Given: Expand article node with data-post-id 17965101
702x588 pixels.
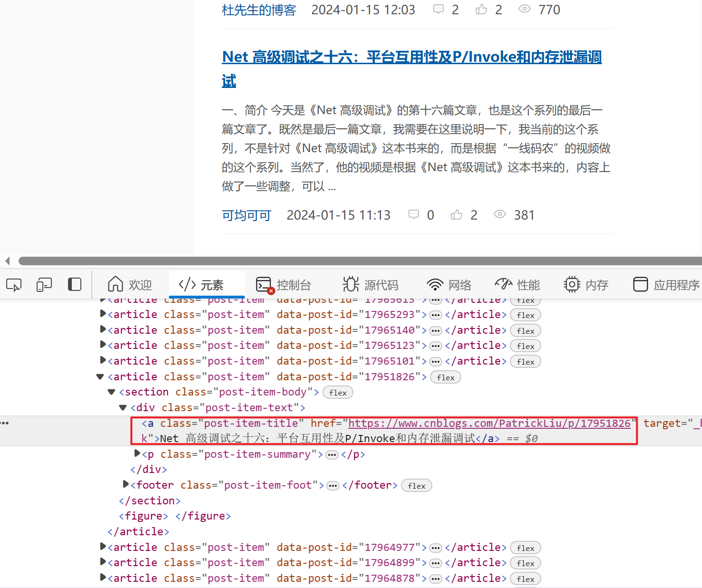Looking at the screenshot, I should click(x=103, y=360).
